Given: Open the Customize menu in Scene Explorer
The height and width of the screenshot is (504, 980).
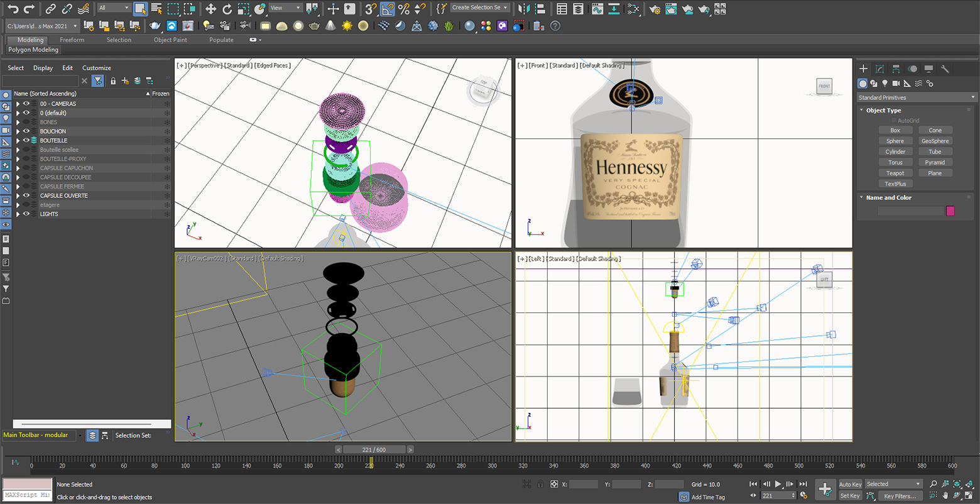Looking at the screenshot, I should tap(97, 68).
